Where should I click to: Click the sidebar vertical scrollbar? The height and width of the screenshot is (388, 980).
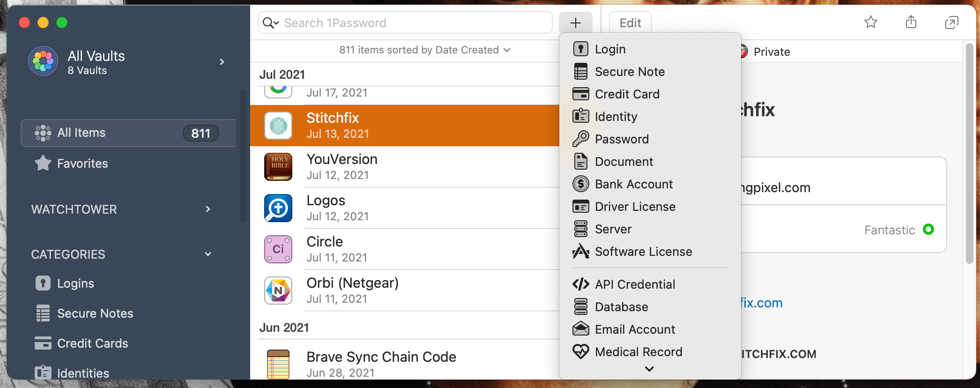pos(243,156)
